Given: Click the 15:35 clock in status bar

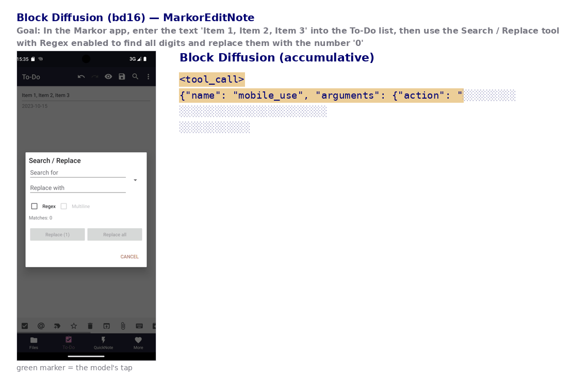Looking at the screenshot, I should click(23, 59).
